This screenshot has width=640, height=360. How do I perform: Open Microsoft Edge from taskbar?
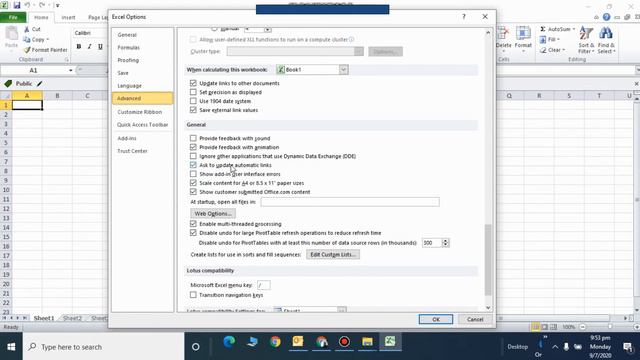tap(229, 342)
